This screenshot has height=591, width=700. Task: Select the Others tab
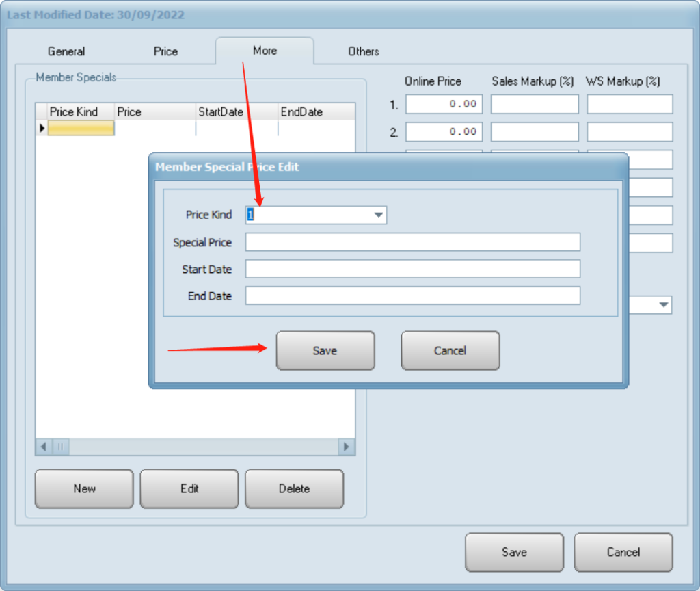pyautogui.click(x=363, y=51)
